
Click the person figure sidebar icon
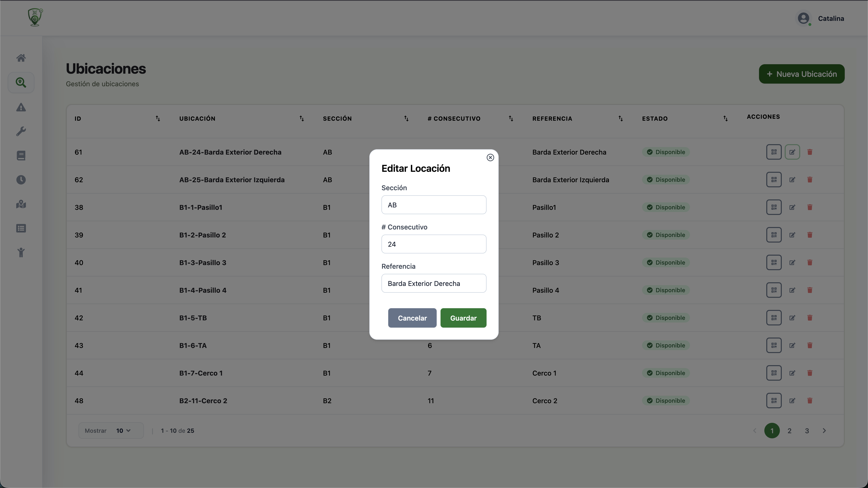click(x=21, y=252)
